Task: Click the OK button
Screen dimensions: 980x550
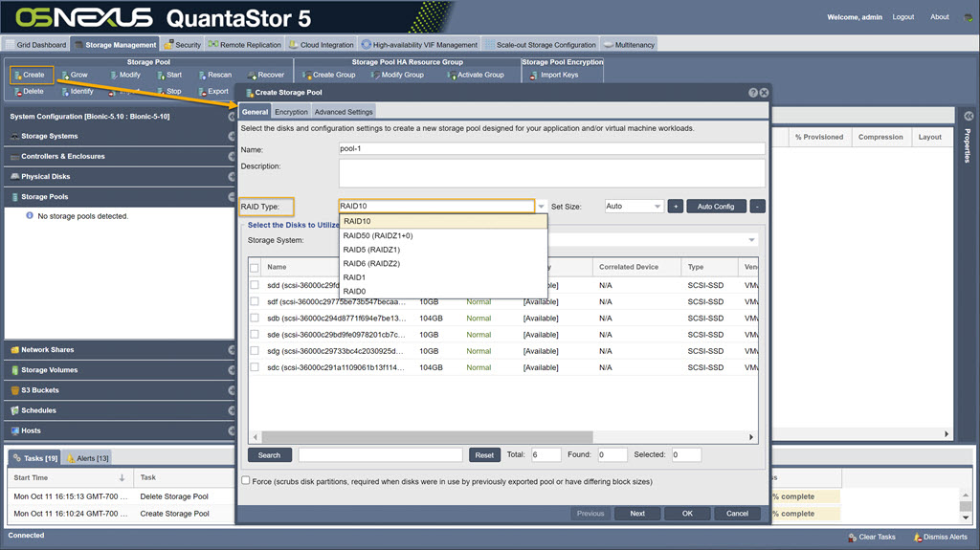Action: pyautogui.click(x=687, y=513)
